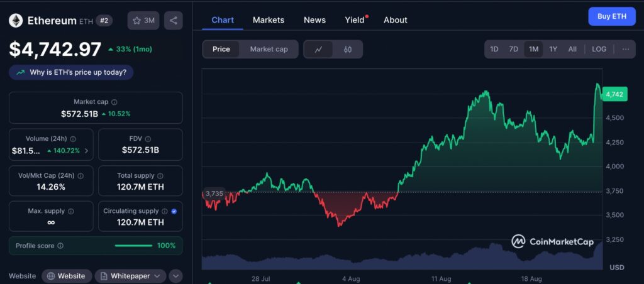The height and width of the screenshot is (284, 644).
Task: Click the 4,742 current price chart label
Action: click(614, 94)
